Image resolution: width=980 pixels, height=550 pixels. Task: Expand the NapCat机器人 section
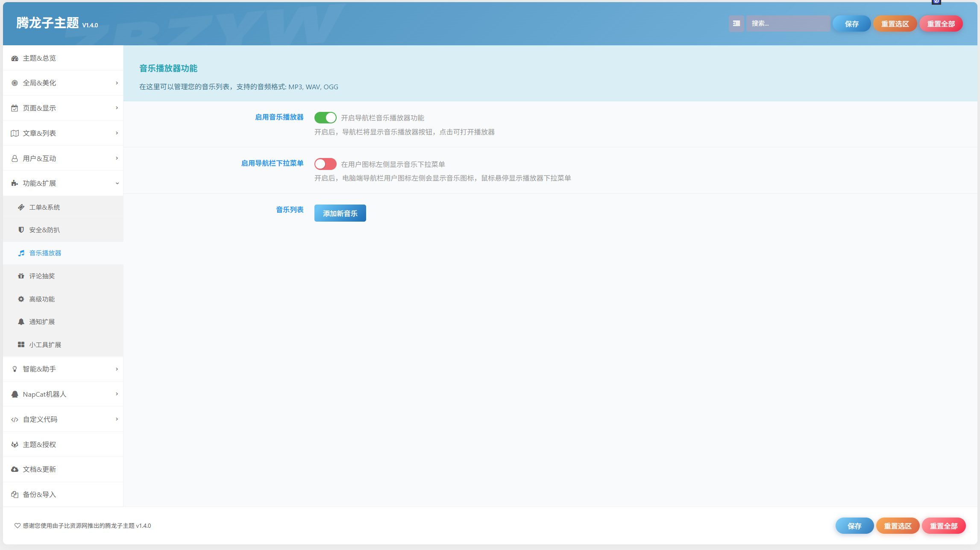pos(63,394)
